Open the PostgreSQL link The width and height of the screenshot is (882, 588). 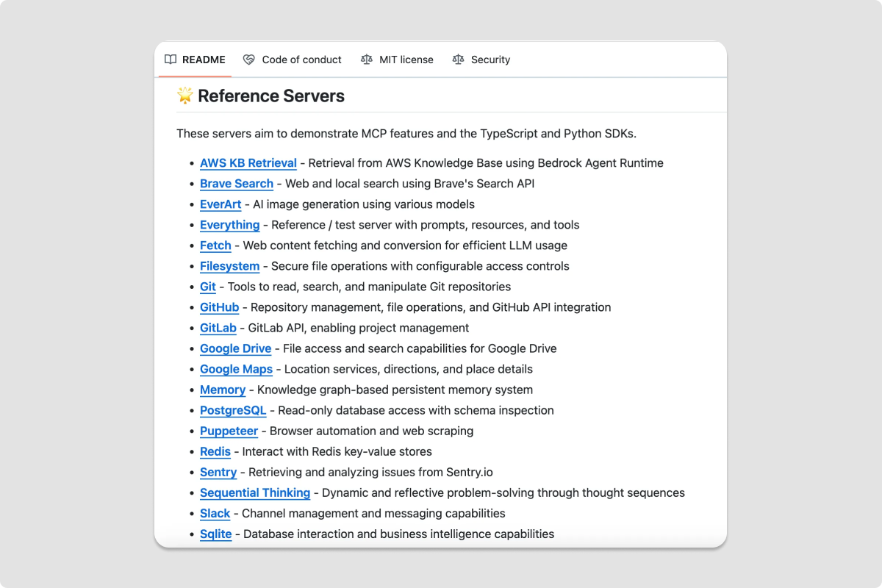[x=233, y=410]
